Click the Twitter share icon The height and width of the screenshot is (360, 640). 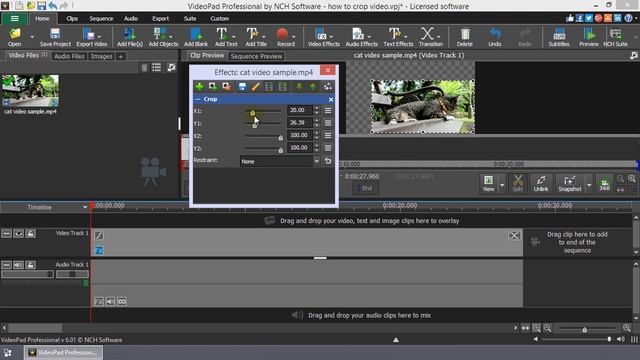click(x=589, y=18)
